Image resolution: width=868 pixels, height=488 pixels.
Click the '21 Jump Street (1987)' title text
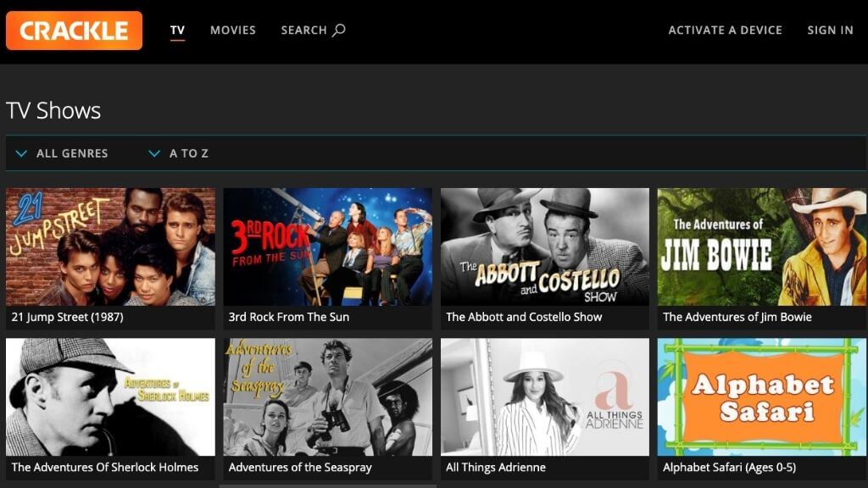coord(68,317)
